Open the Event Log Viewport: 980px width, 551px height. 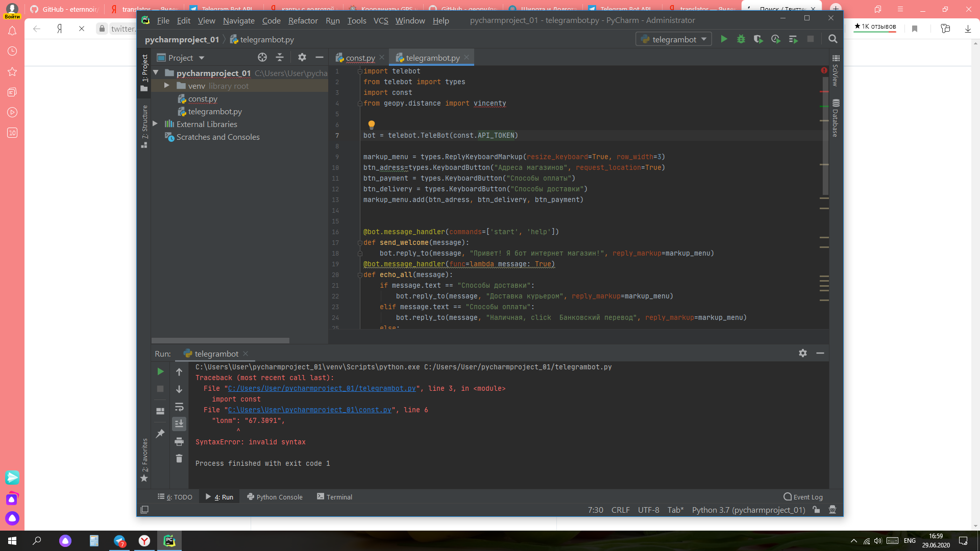[x=803, y=497]
